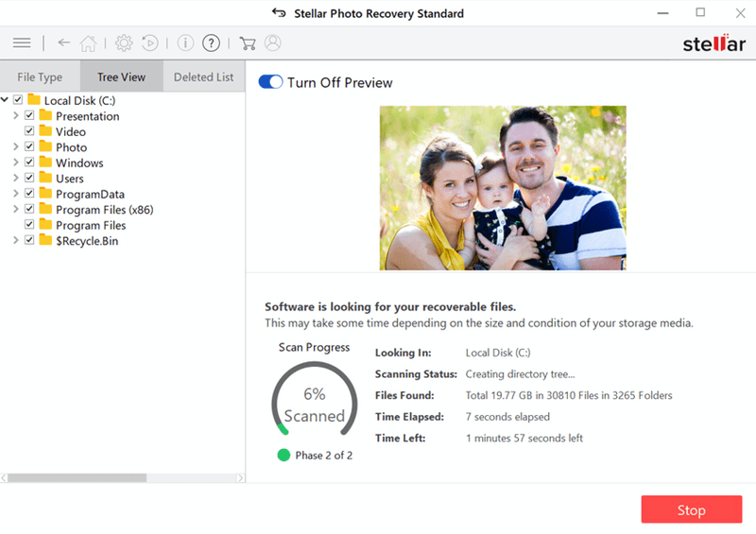The image size is (756, 534).
Task: Click the scrollbar left arrow
Action: coord(4,477)
